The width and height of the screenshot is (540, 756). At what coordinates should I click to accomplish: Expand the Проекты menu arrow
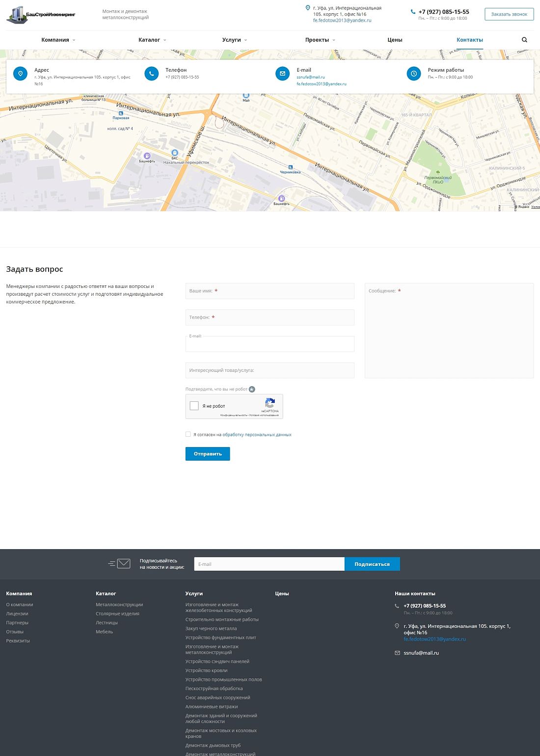(334, 40)
